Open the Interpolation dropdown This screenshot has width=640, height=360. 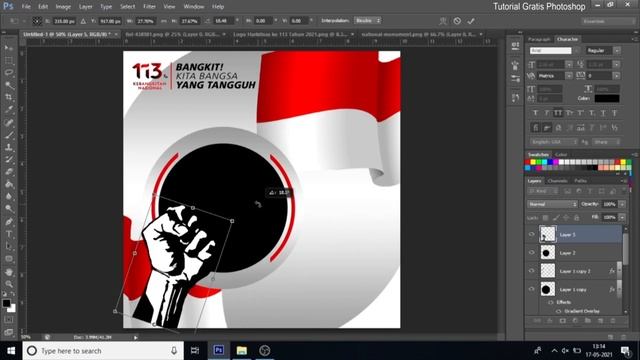pyautogui.click(x=368, y=20)
